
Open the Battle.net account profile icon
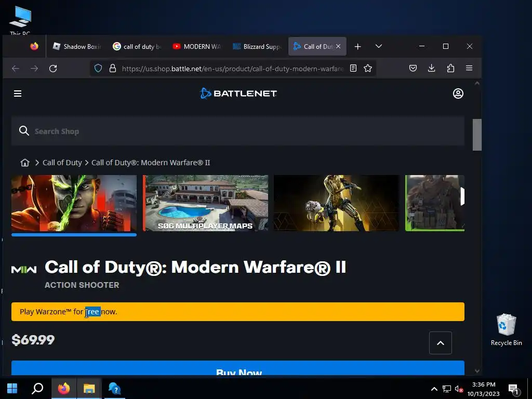[458, 94]
